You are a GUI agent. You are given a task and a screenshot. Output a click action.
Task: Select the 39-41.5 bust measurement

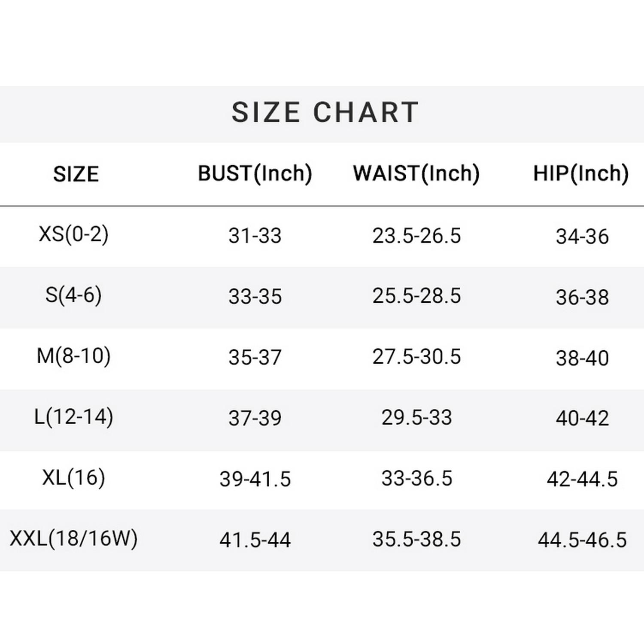pyautogui.click(x=255, y=479)
